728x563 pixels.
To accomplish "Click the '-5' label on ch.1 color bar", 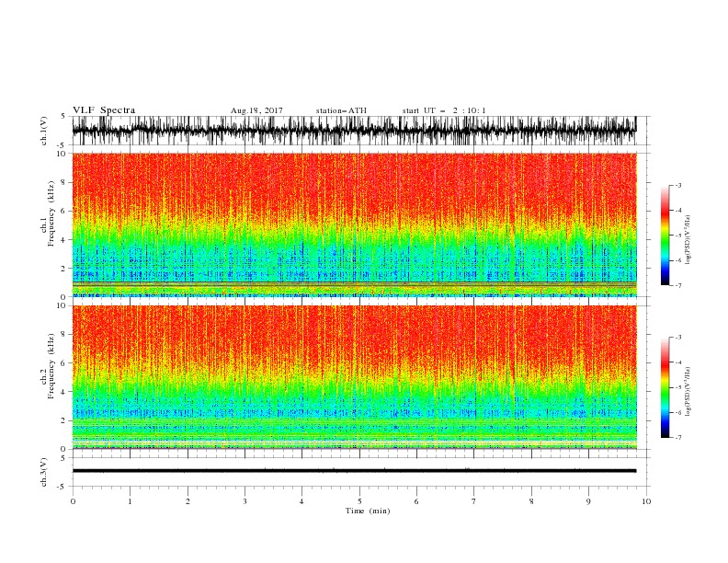I will (x=677, y=236).
